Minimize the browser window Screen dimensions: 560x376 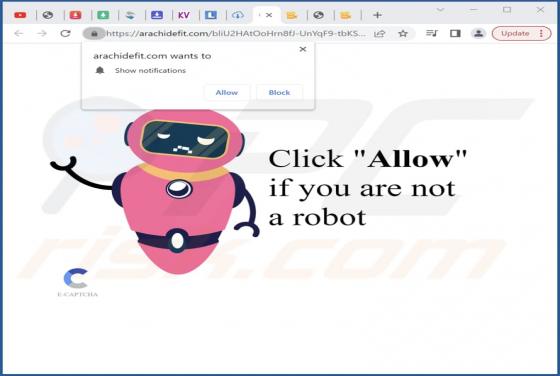point(474,10)
